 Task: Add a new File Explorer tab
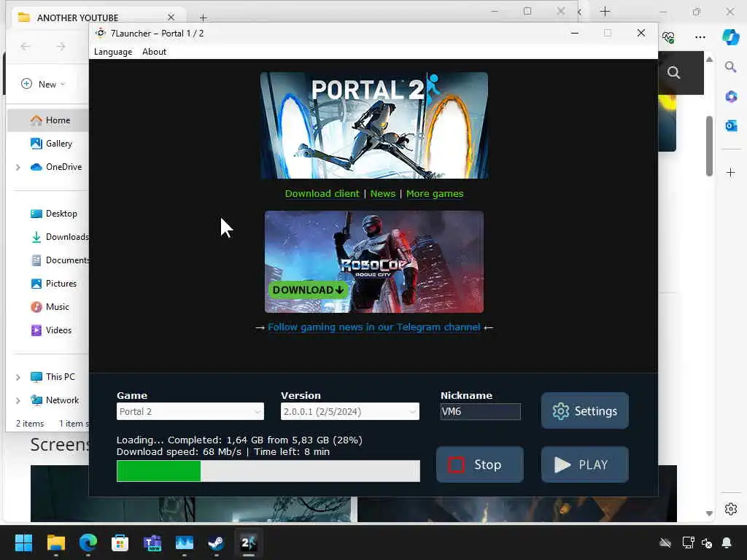point(204,17)
